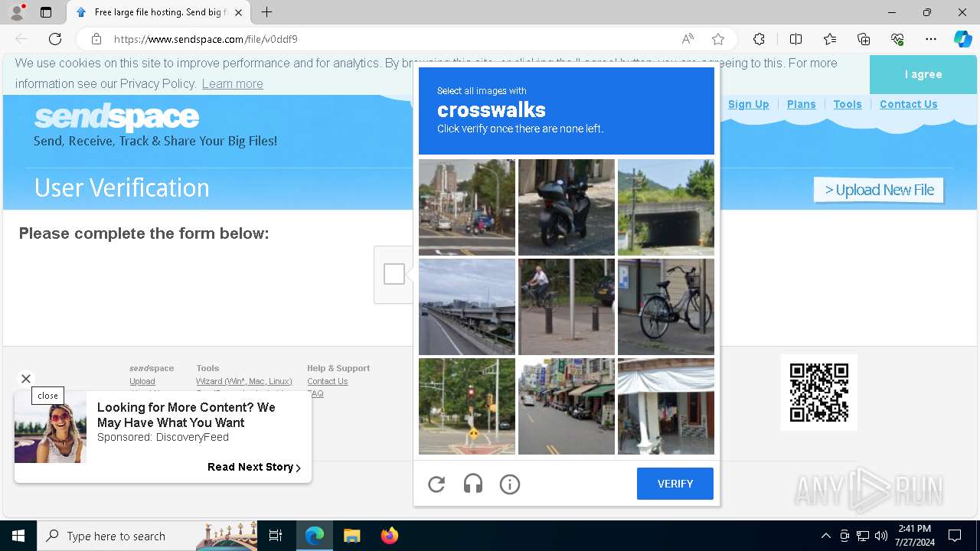Open the Learn more cookie link
Image resolution: width=980 pixels, height=551 pixels.
[232, 83]
